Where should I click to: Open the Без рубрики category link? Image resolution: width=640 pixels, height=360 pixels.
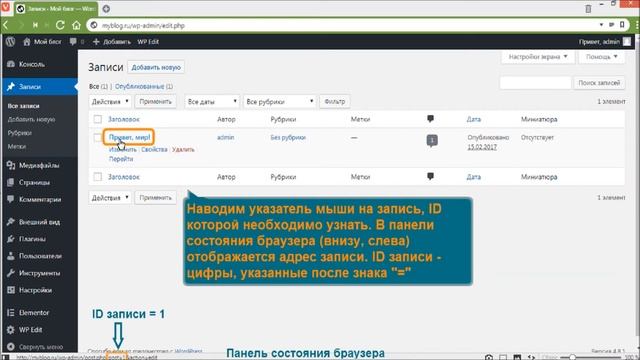(x=288, y=138)
